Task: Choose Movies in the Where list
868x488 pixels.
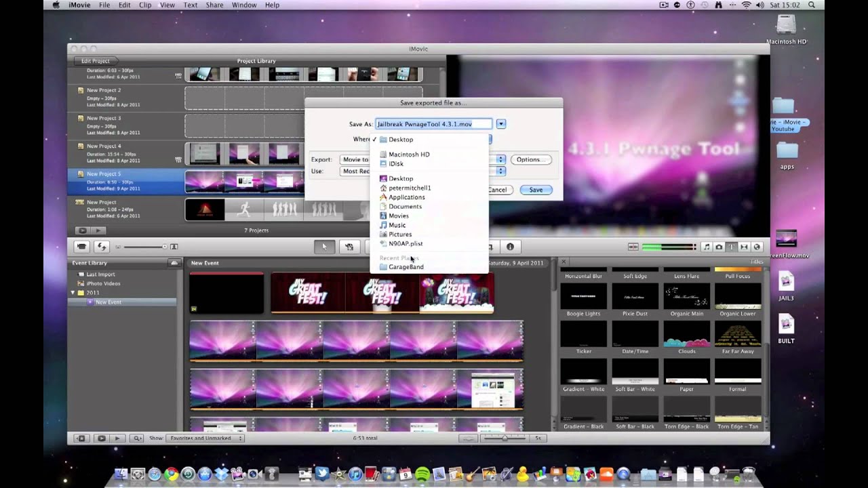Action: (x=429, y=216)
